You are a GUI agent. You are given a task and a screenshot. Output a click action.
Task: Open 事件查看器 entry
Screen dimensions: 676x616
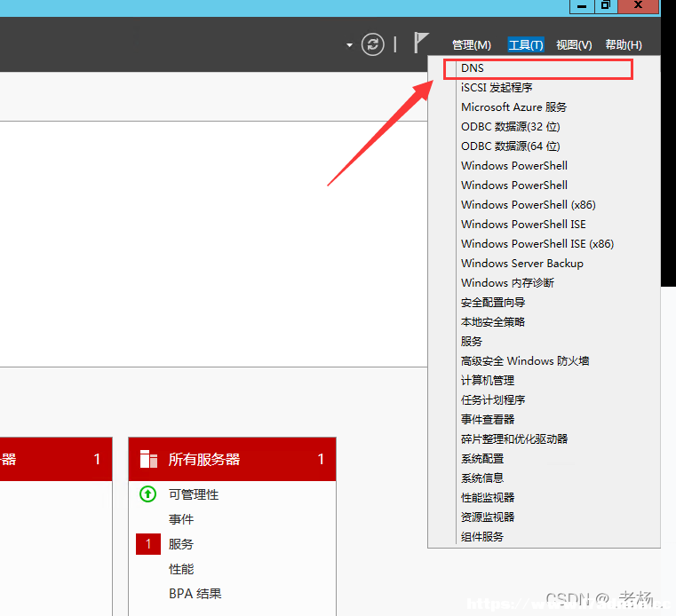(x=488, y=420)
